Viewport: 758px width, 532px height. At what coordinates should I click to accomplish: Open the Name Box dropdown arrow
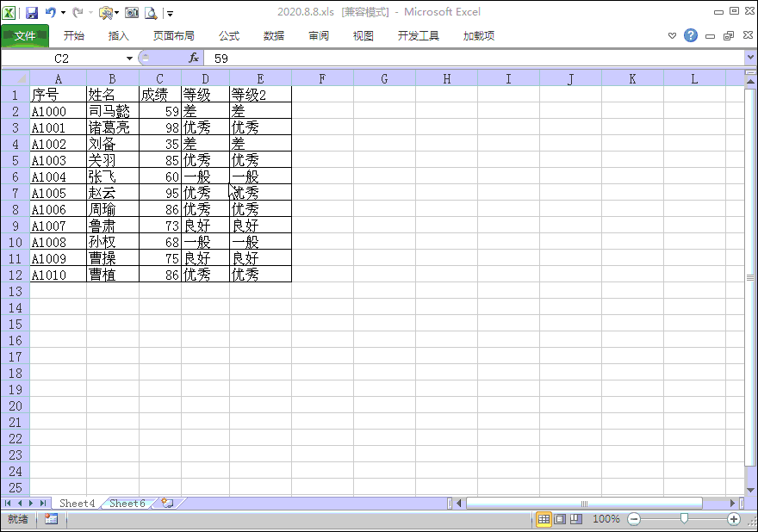129,59
